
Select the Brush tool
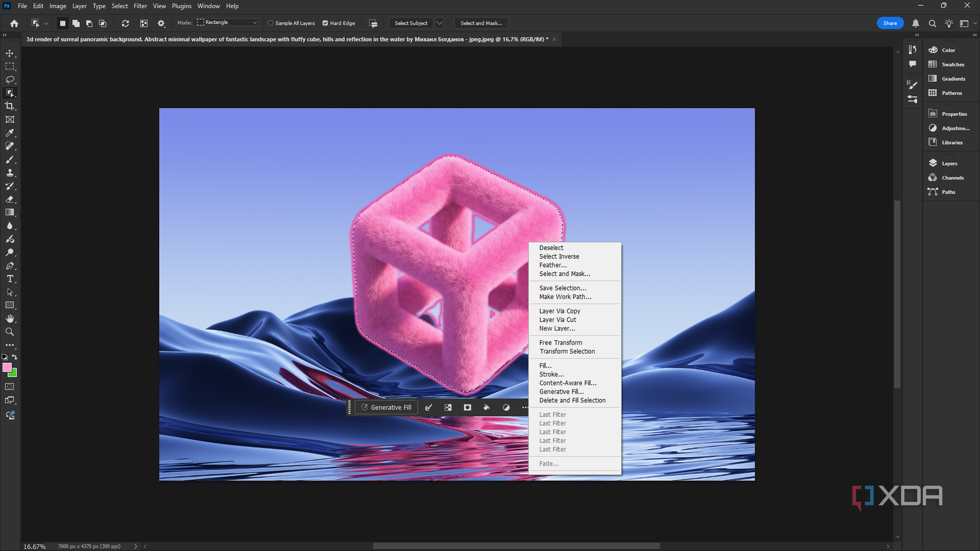click(10, 159)
